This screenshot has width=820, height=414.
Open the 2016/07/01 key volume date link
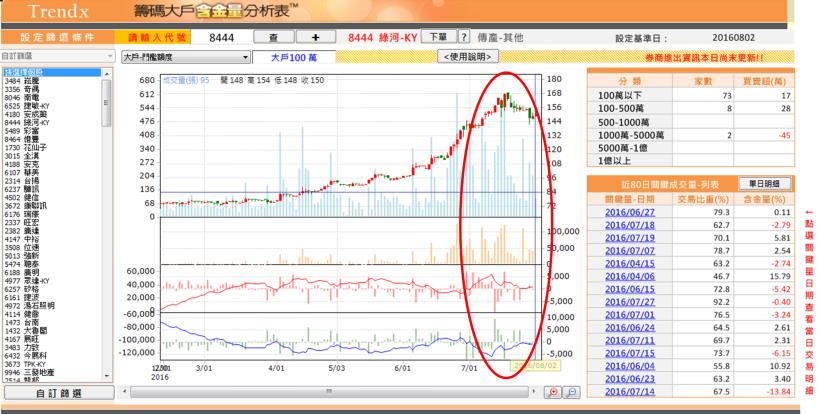tap(630, 315)
